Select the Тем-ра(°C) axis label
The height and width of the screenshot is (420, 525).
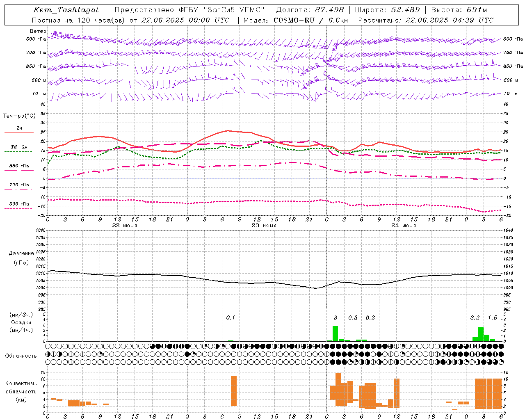coord(19,116)
